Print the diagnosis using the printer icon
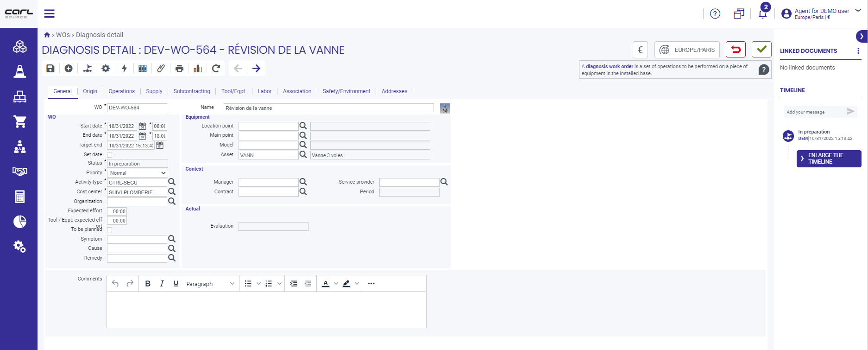The image size is (868, 350). [x=179, y=69]
